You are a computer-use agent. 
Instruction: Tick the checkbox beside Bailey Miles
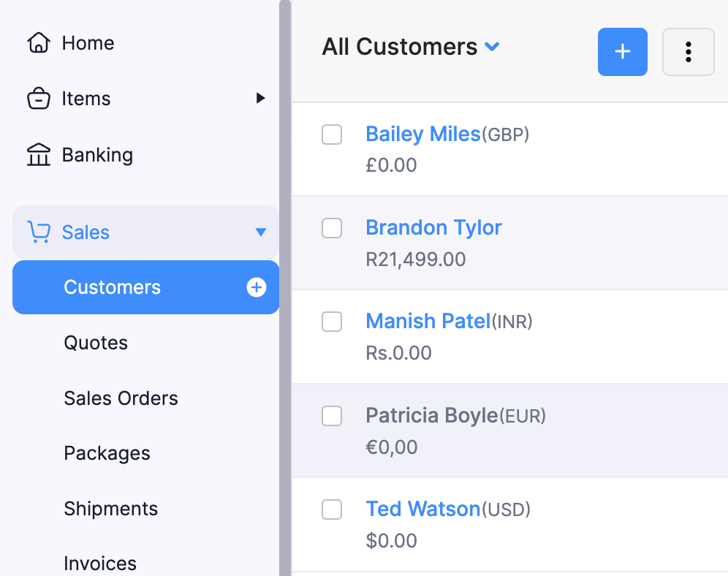pyautogui.click(x=332, y=134)
